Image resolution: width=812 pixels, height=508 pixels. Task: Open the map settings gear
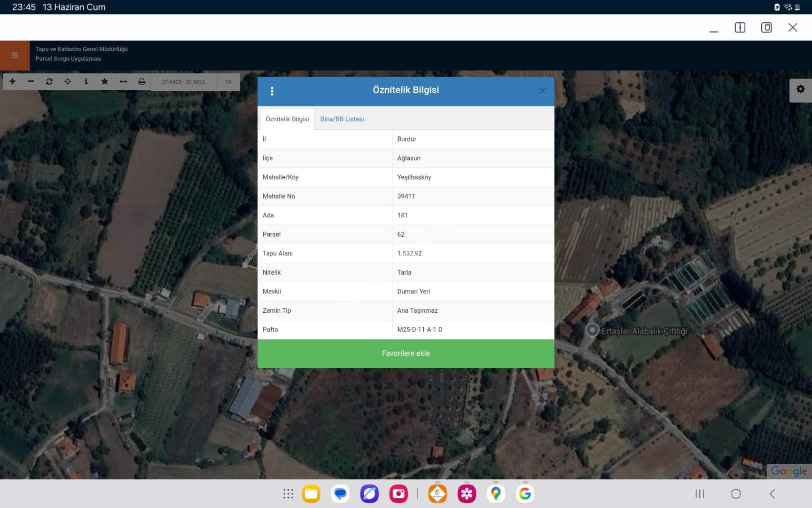(800, 89)
